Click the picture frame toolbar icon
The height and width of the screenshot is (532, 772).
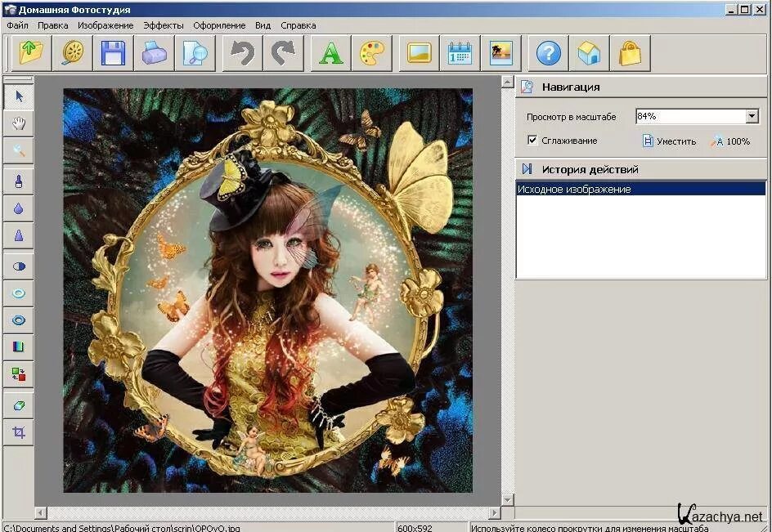419,52
